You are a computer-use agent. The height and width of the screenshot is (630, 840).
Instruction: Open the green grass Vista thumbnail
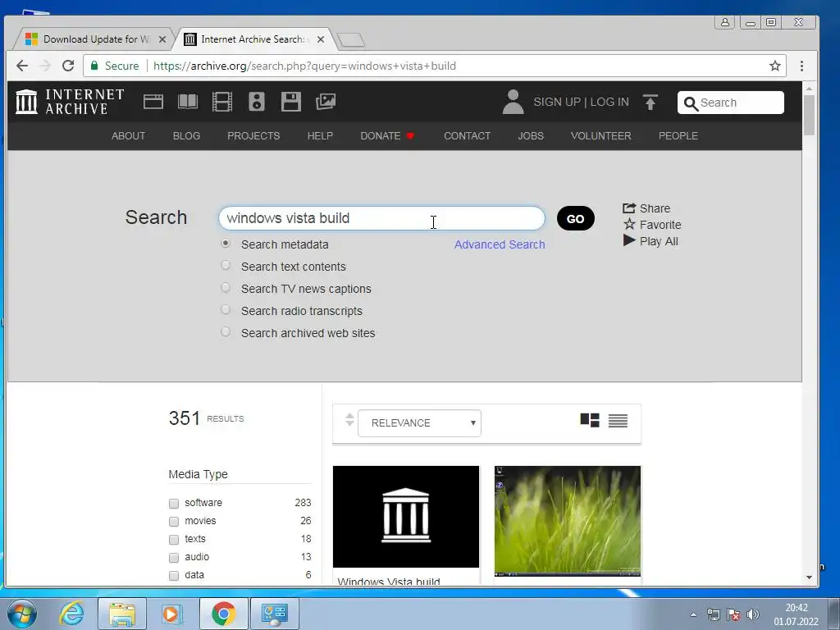click(x=568, y=521)
